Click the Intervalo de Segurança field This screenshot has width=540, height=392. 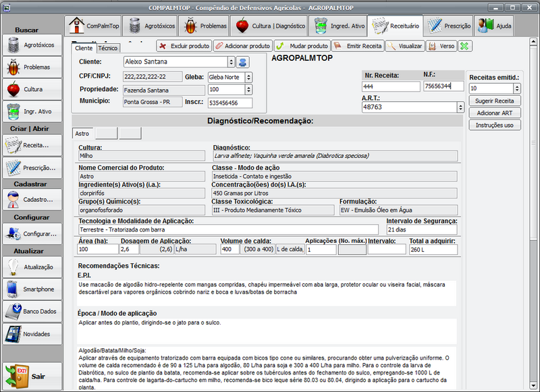click(x=422, y=229)
